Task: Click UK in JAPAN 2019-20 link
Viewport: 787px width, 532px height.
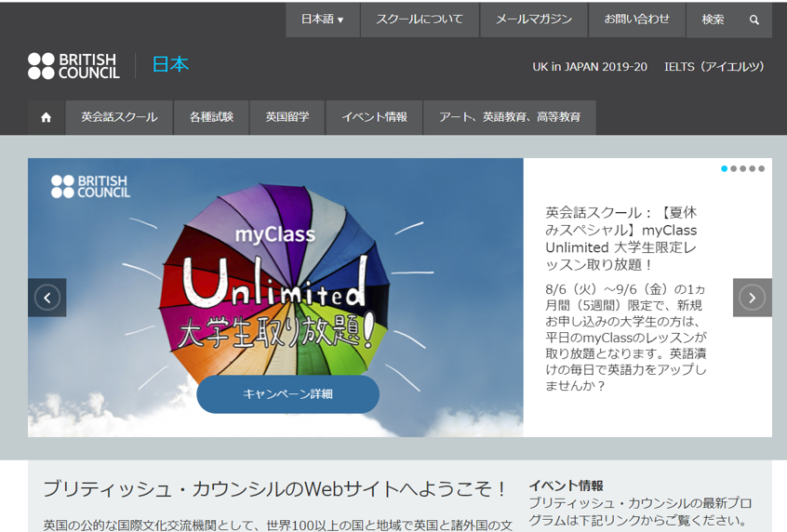Action: tap(590, 67)
